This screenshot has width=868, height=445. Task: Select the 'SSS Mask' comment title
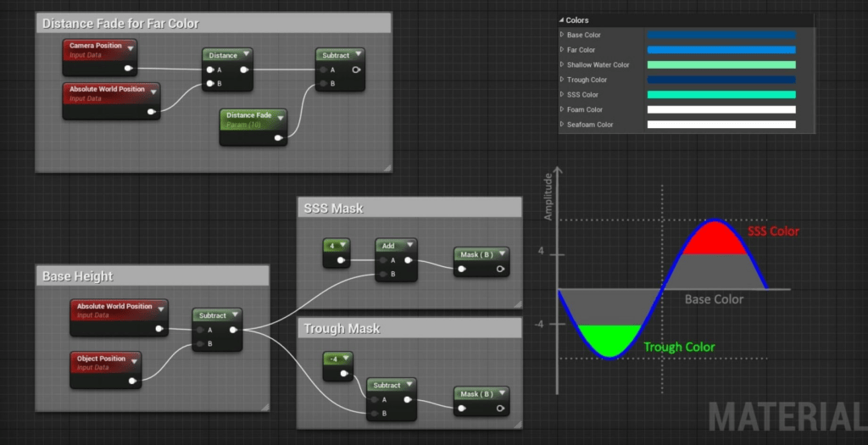(x=333, y=209)
